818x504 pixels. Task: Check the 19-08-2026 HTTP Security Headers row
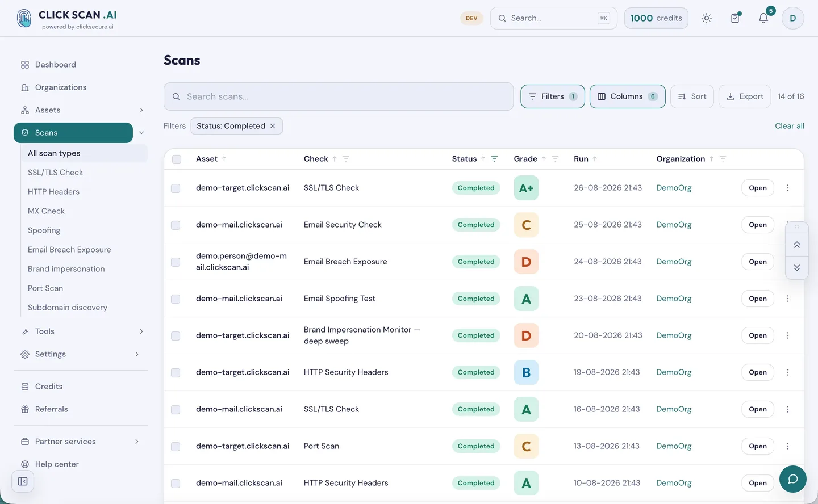[x=176, y=373]
